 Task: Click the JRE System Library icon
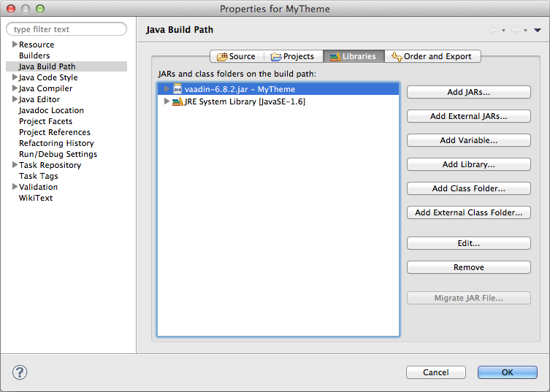point(177,101)
